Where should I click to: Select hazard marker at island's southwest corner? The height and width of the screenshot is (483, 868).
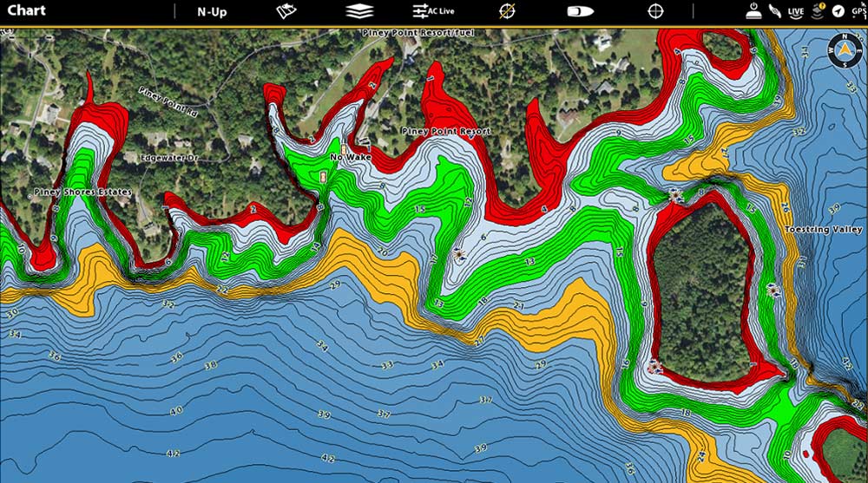coord(655,366)
